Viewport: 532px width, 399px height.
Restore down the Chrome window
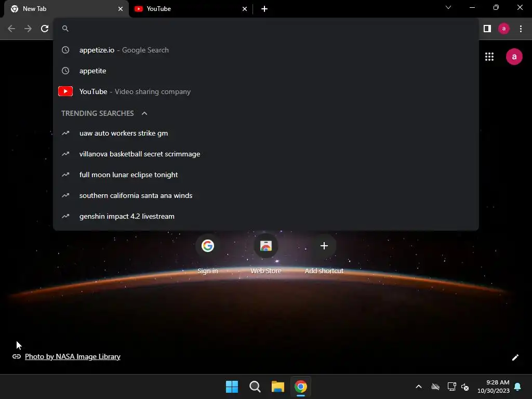(x=496, y=7)
